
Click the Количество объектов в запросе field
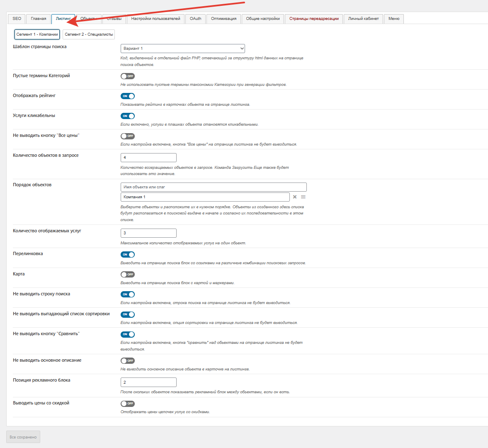pos(148,158)
